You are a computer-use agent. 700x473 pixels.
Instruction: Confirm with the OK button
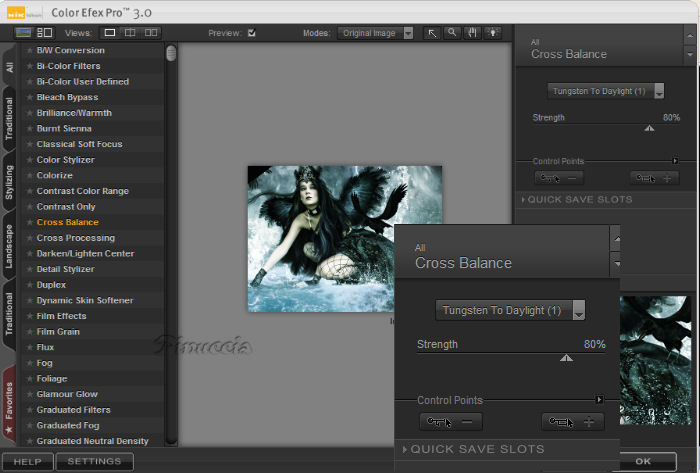(x=643, y=461)
